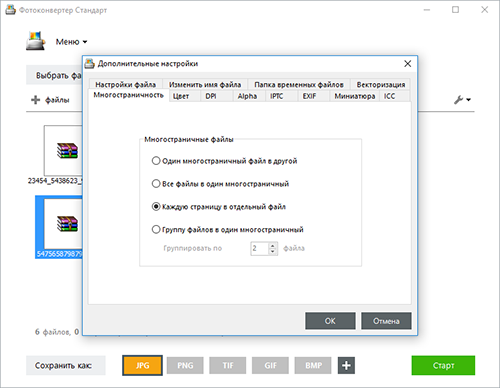Confirm settings with the OK button
The width and height of the screenshot is (500, 388).
[x=330, y=321]
